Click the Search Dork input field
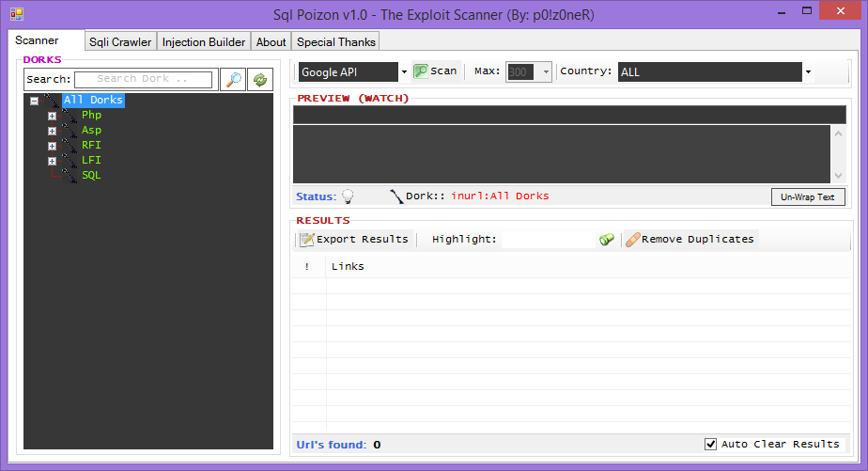Screen dimensions: 868x471 tap(144, 79)
